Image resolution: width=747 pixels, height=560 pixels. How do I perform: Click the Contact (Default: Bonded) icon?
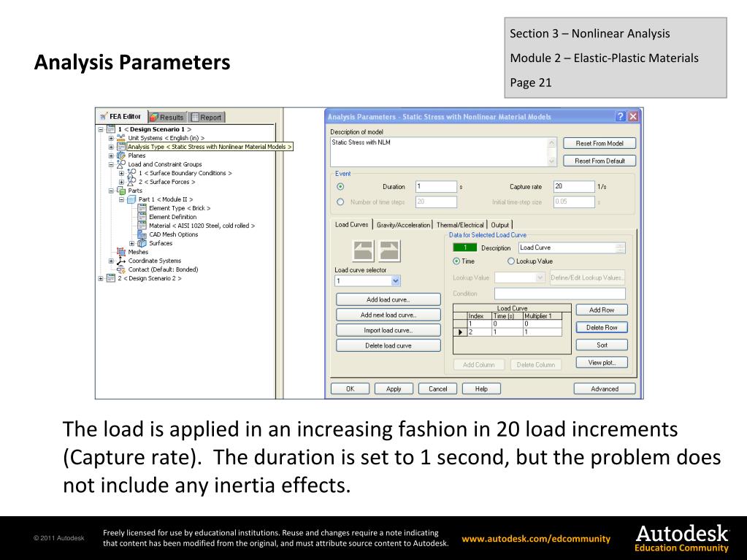[121, 269]
